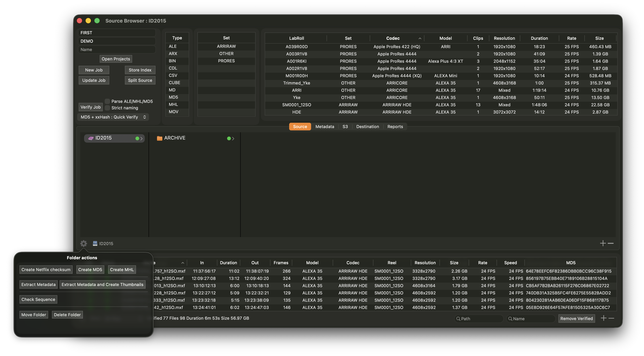Click the minus icon in source browser pane
Viewport: 644px width, 356px height.
coord(611,243)
